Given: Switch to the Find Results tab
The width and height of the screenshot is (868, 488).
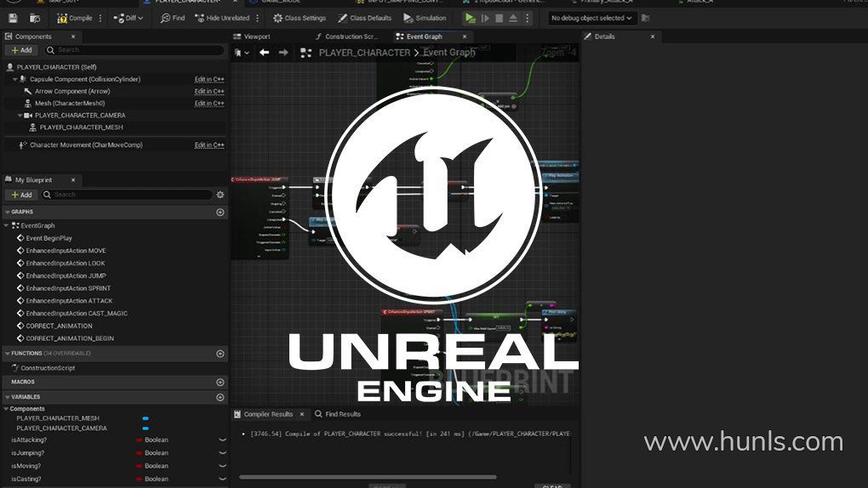Looking at the screenshot, I should click(x=338, y=414).
